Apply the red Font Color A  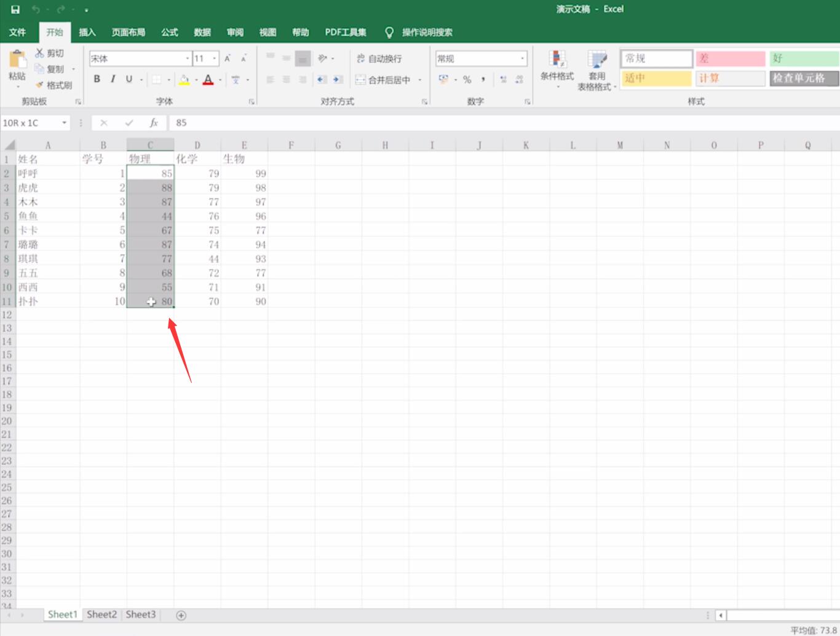208,79
